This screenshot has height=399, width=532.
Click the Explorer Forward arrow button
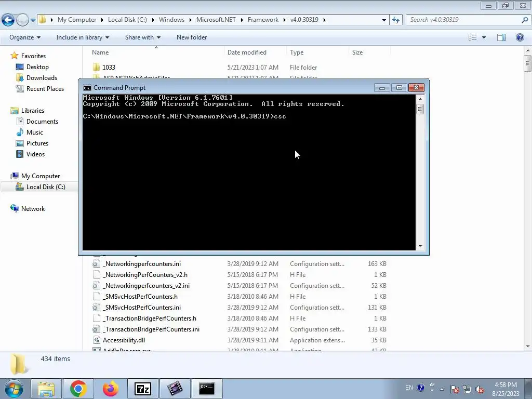(22, 20)
